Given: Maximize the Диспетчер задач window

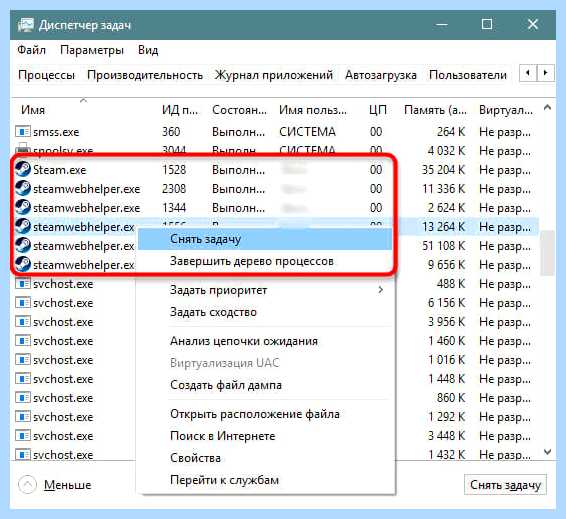Looking at the screenshot, I should [487, 25].
